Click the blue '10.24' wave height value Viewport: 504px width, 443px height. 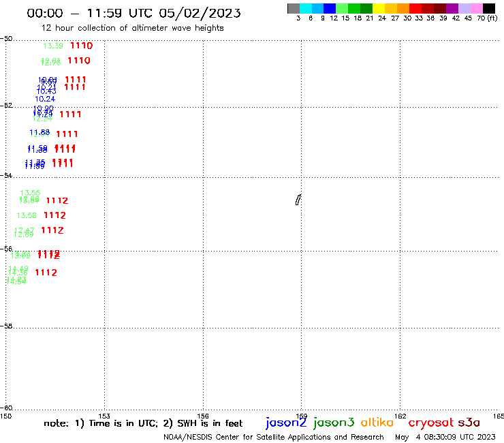point(45,99)
